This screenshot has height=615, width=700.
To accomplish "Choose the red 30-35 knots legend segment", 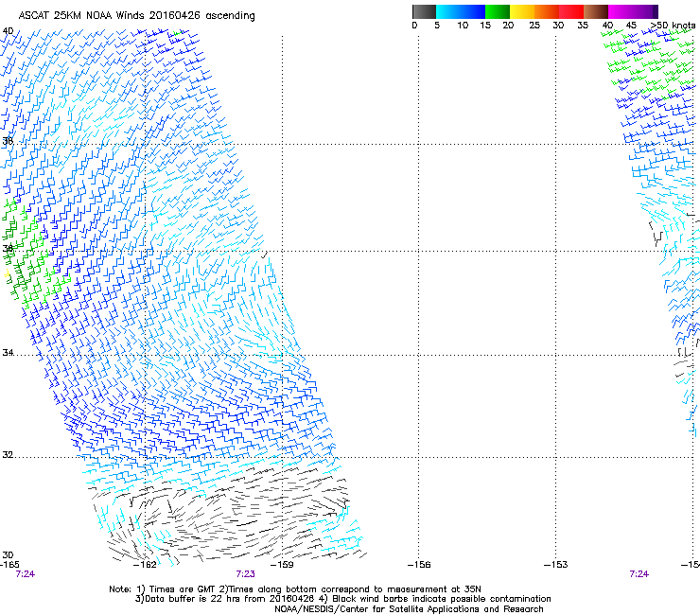I will click(571, 11).
